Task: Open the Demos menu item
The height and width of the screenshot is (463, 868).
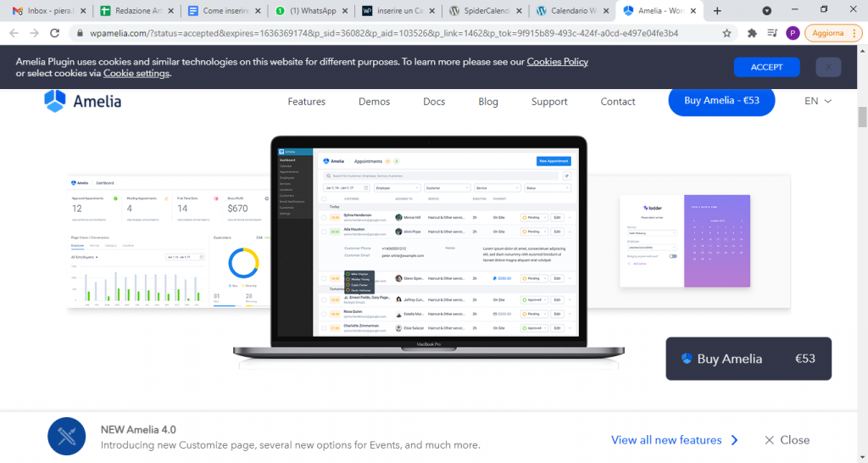Action: [x=374, y=102]
